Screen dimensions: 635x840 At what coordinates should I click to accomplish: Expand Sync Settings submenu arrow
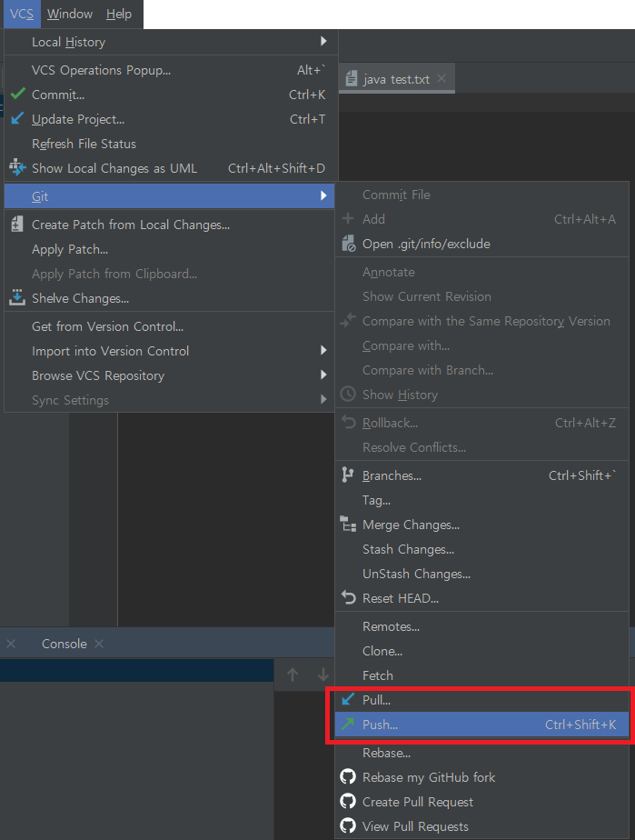323,399
